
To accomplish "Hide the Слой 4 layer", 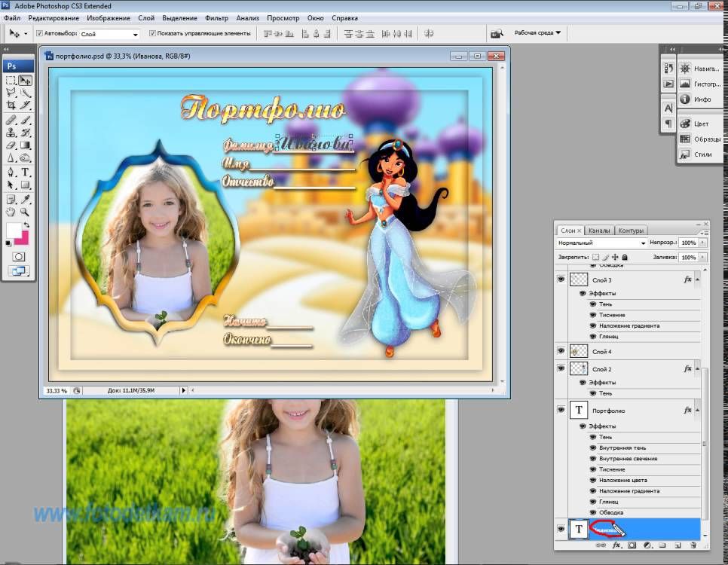I will click(x=561, y=351).
